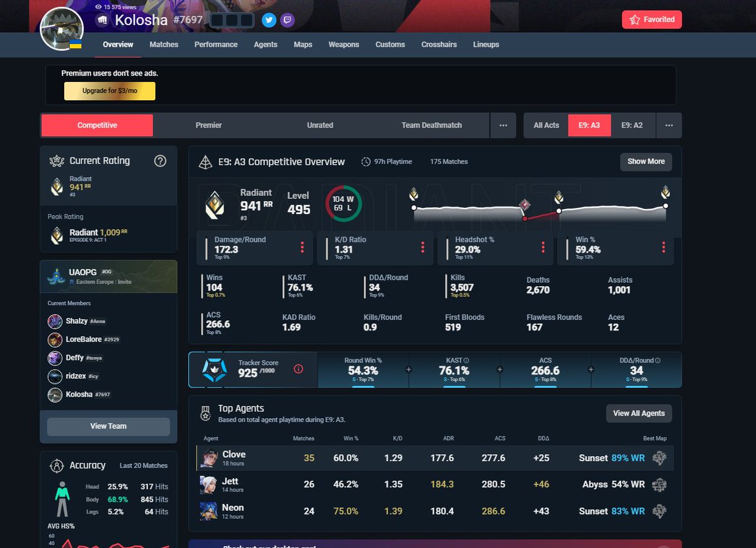Click Upgrade for $3/mo button
The width and height of the screenshot is (756, 548).
coord(110,91)
